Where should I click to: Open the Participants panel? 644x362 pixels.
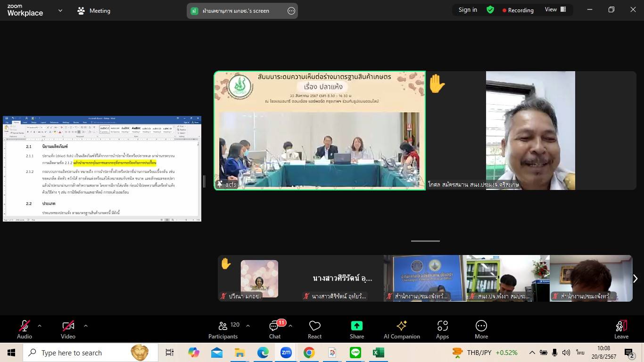tap(223, 329)
